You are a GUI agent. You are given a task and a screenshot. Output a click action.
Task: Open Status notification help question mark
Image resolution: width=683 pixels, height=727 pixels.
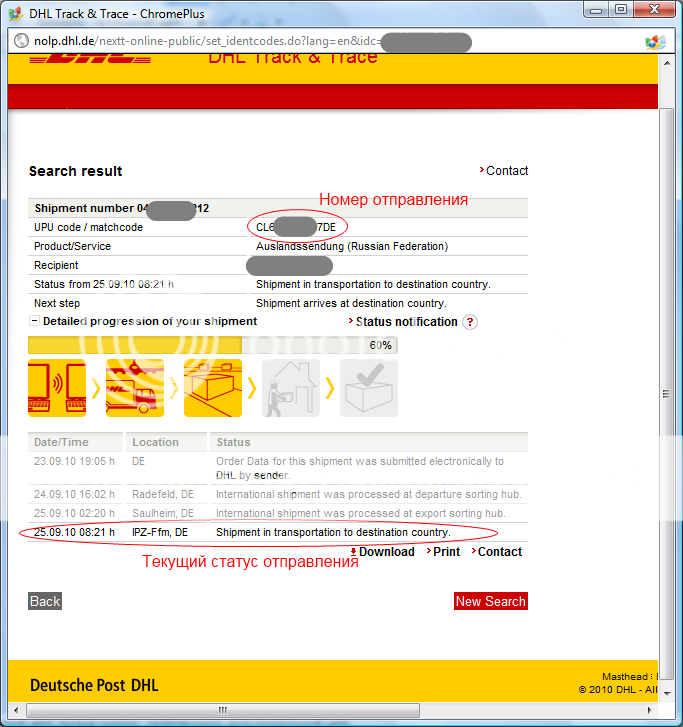470,322
